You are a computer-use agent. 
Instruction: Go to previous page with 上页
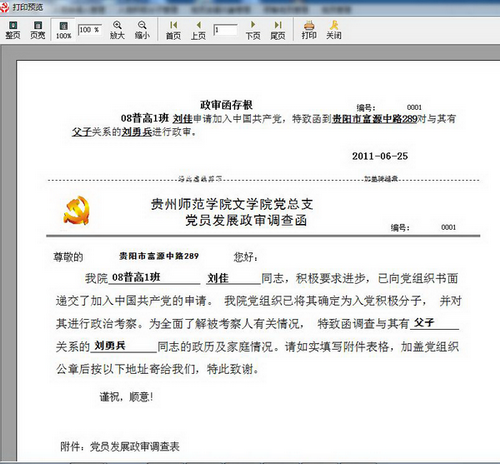pyautogui.click(x=198, y=30)
